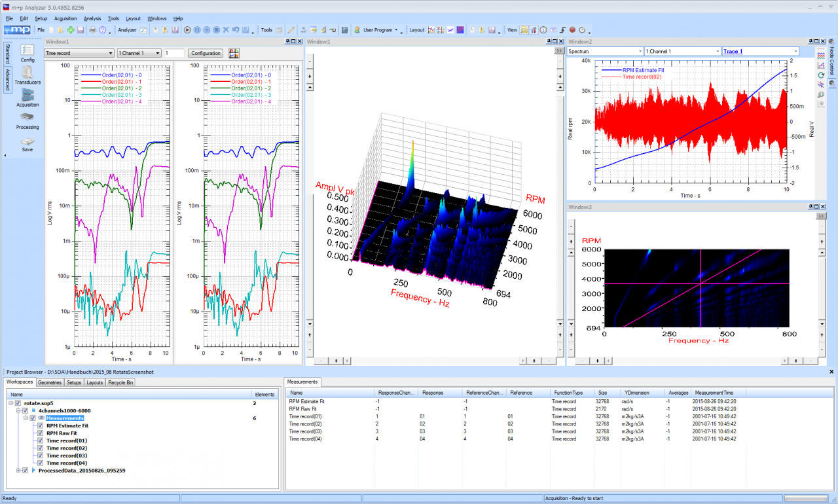Select the Processing step in the sidebar
The image size is (838, 504).
[x=26, y=119]
